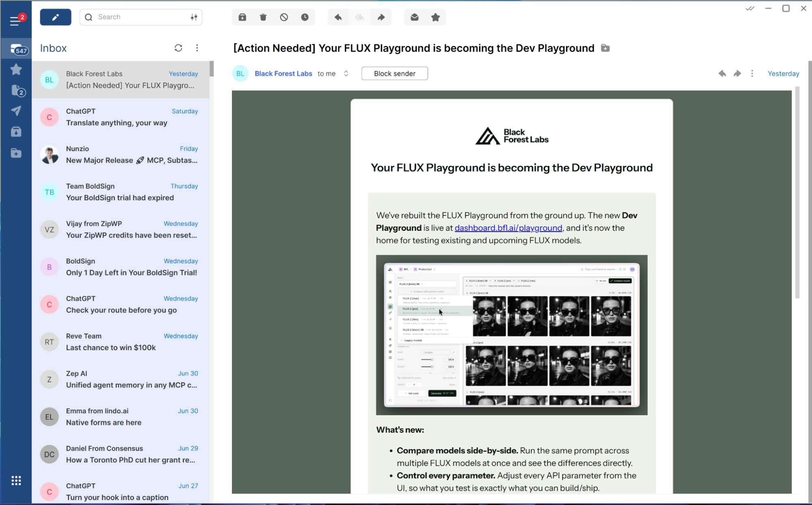Open Sent folder paper plane icon
This screenshot has width=812, height=505.
16,111
